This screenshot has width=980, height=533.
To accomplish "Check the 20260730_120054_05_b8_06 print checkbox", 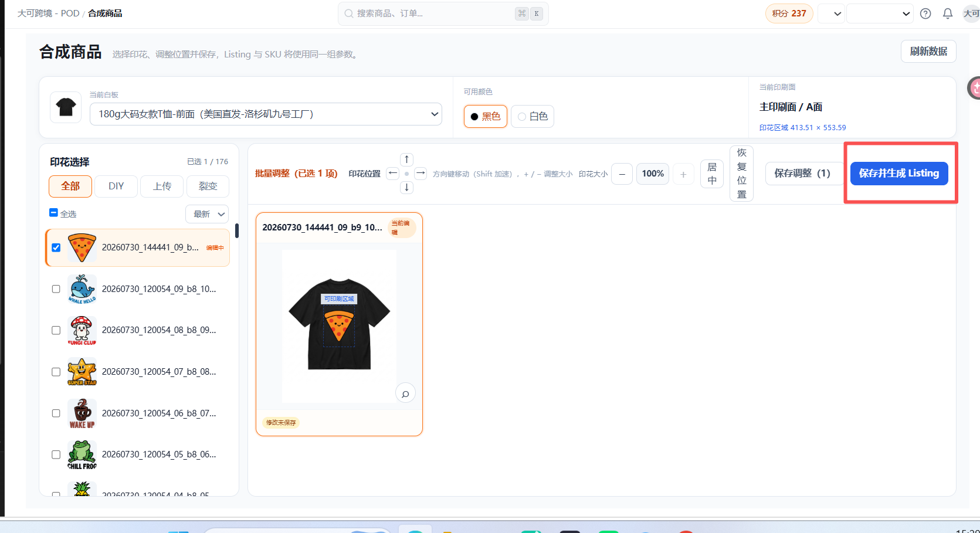I will (x=56, y=454).
